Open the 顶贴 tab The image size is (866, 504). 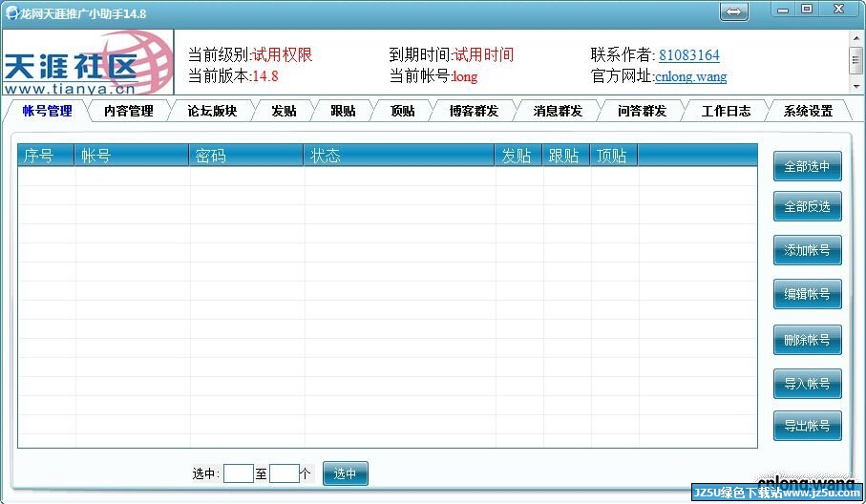(403, 111)
